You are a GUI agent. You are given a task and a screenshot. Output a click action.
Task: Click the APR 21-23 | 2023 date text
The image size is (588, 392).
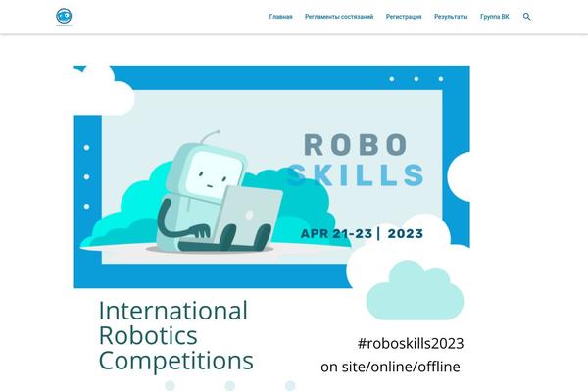pyautogui.click(x=362, y=233)
